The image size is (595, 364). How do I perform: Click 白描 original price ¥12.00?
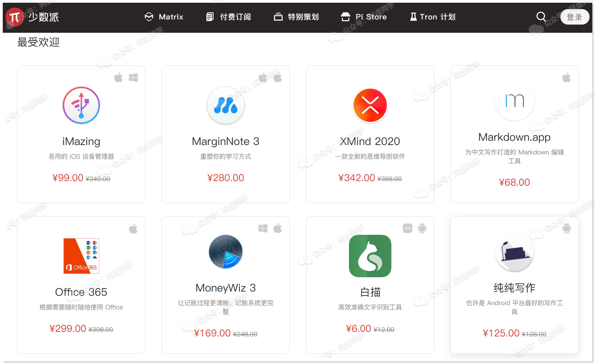(384, 330)
